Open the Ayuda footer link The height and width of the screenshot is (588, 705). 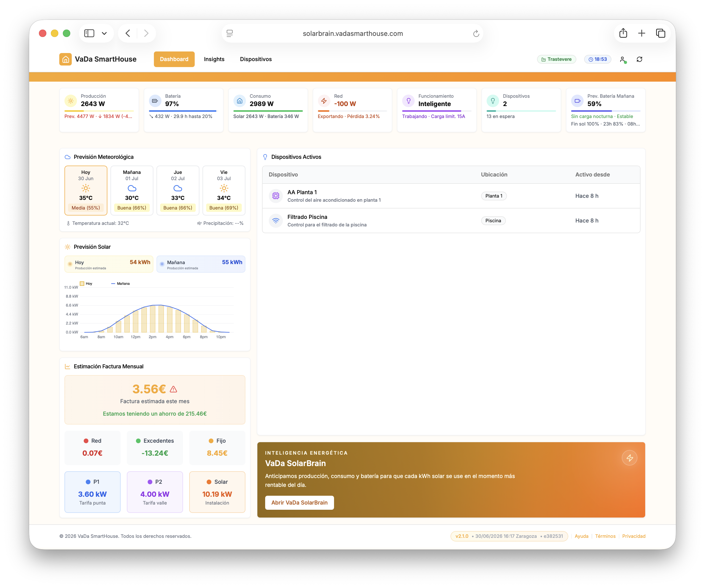coord(582,536)
